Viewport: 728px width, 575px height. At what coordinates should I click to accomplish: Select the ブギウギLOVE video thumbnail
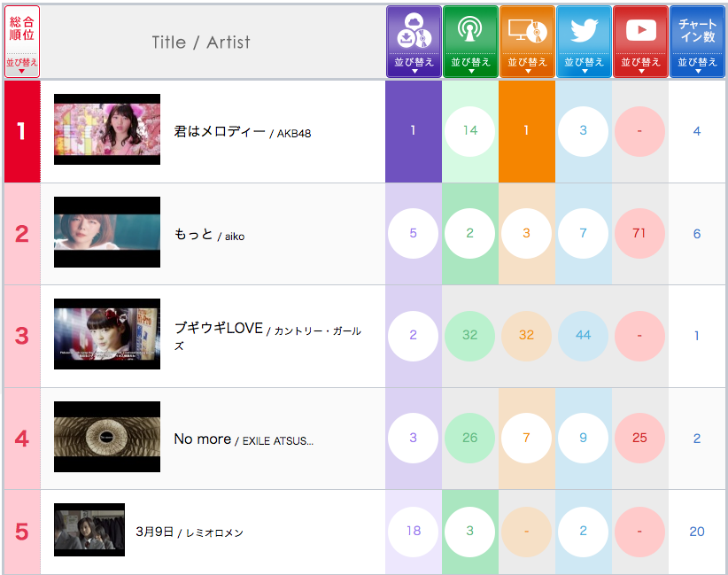[x=107, y=334]
